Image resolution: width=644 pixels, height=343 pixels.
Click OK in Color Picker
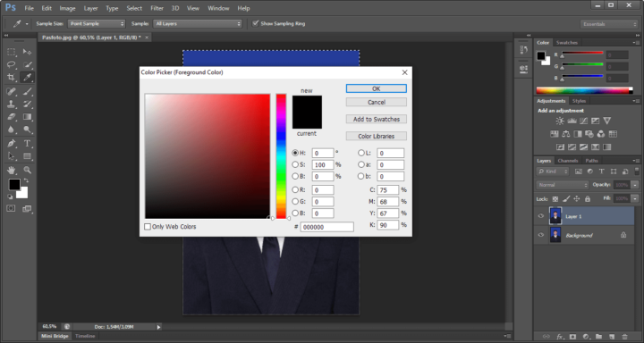[x=377, y=88]
